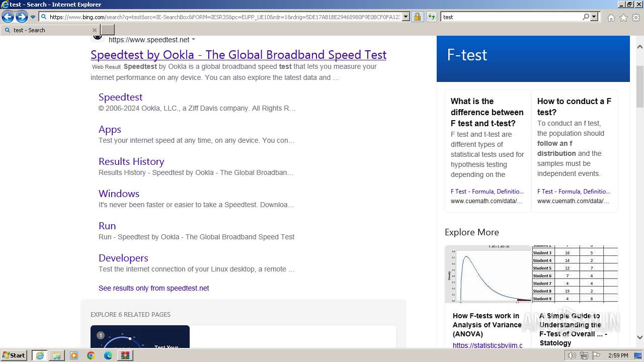
Task: Open Windows Media Player taskbar icon
Action: pos(74,355)
